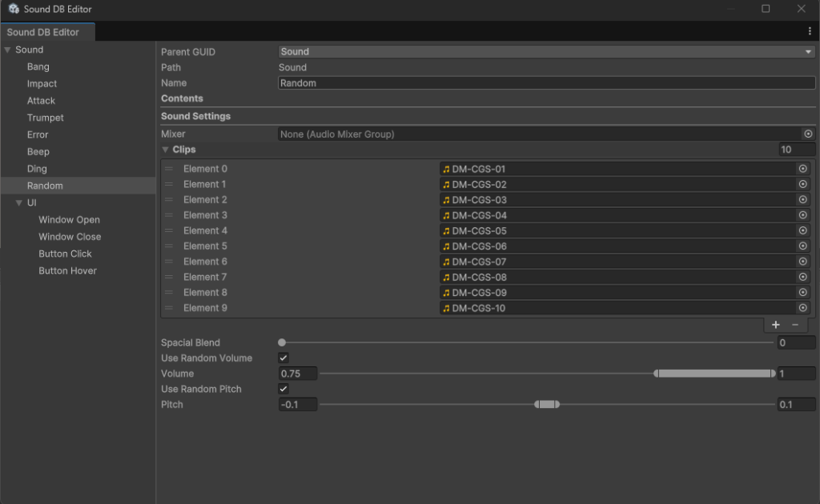The image size is (820, 504).
Task: Select the Trumpet sound entry
Action: 46,118
